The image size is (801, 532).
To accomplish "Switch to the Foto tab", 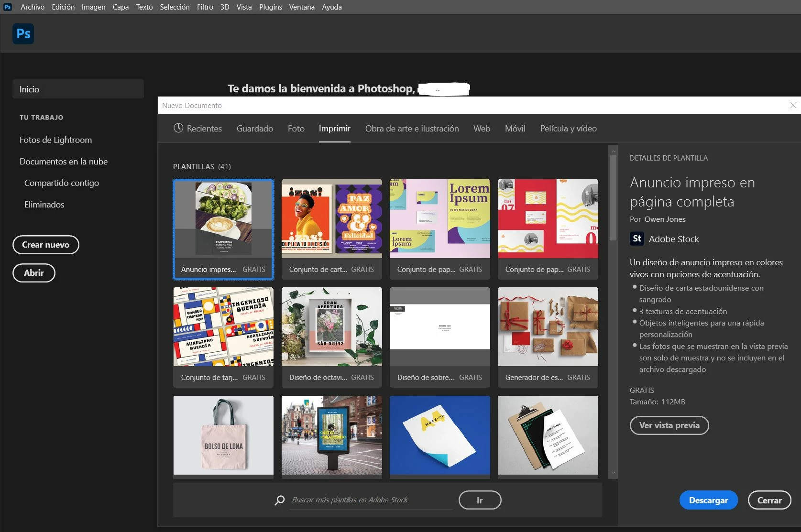I will point(296,128).
